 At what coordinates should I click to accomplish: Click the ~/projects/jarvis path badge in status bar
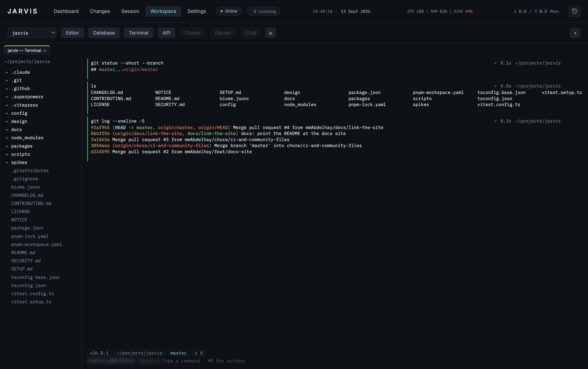point(139,353)
